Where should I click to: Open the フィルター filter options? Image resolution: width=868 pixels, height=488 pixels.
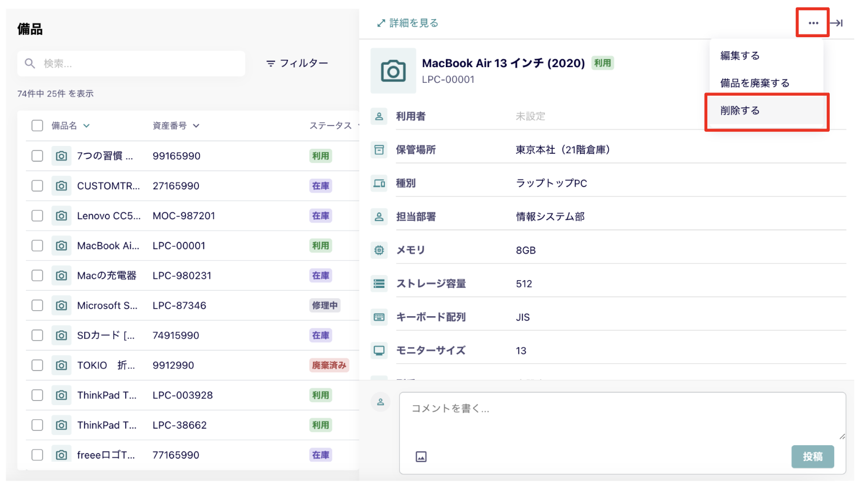click(x=297, y=63)
